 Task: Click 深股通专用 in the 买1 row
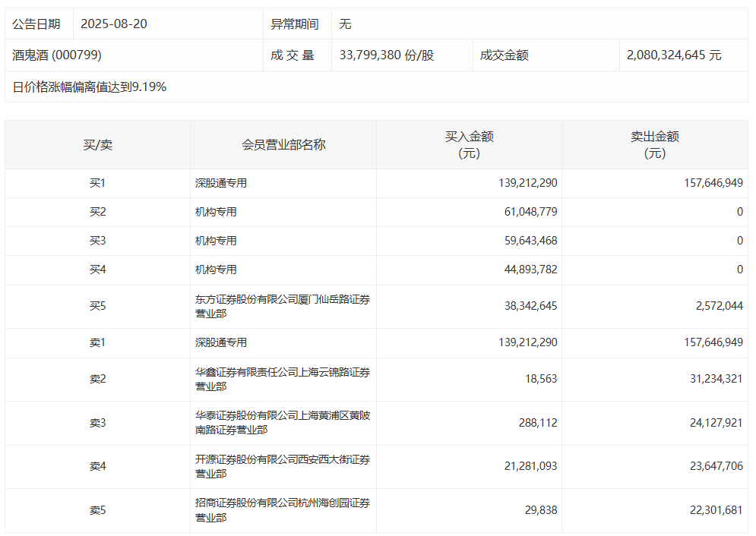click(221, 183)
